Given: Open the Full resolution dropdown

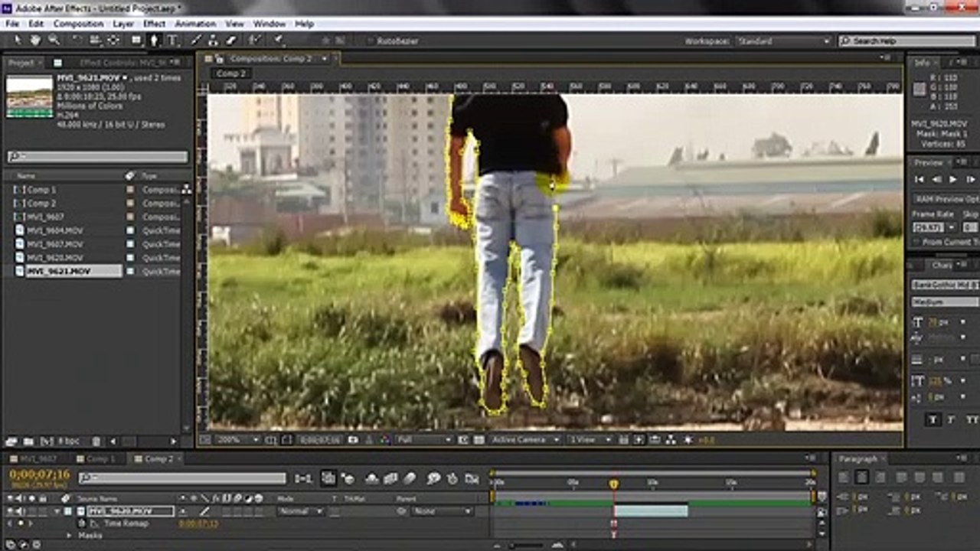Looking at the screenshot, I should pos(424,440).
